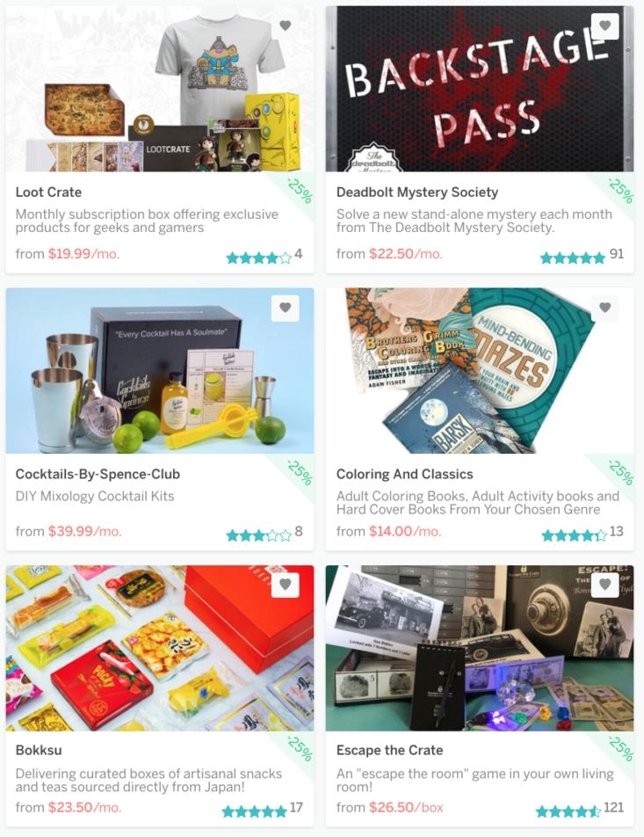Click the Bokksu five-star rating
Screen dimensions: 644x837
[x=255, y=812]
